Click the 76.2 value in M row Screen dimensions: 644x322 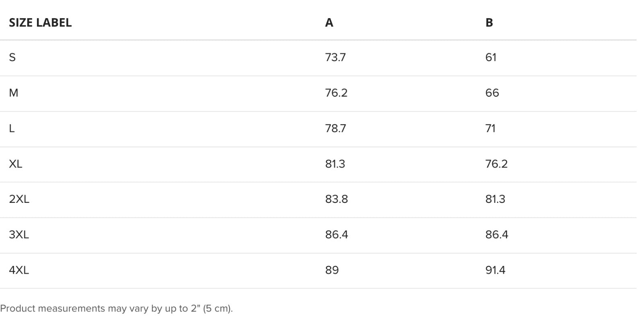pos(336,93)
